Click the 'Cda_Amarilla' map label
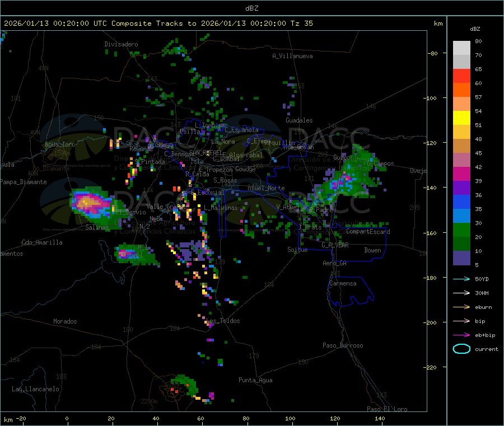Screen dimensions: 504x426 42,242
